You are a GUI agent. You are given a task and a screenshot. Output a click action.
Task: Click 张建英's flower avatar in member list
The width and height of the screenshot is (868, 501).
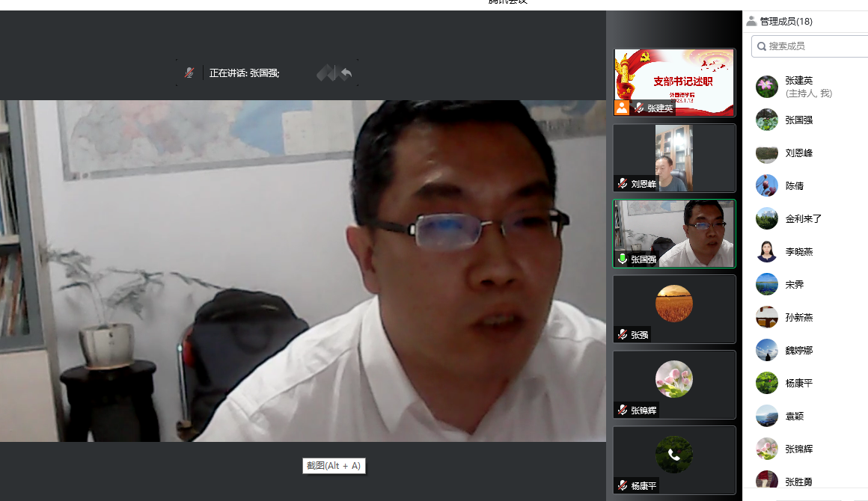click(x=766, y=87)
